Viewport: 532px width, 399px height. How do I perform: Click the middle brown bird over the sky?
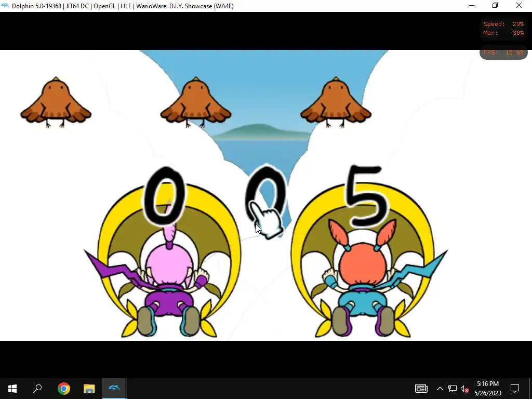196,102
